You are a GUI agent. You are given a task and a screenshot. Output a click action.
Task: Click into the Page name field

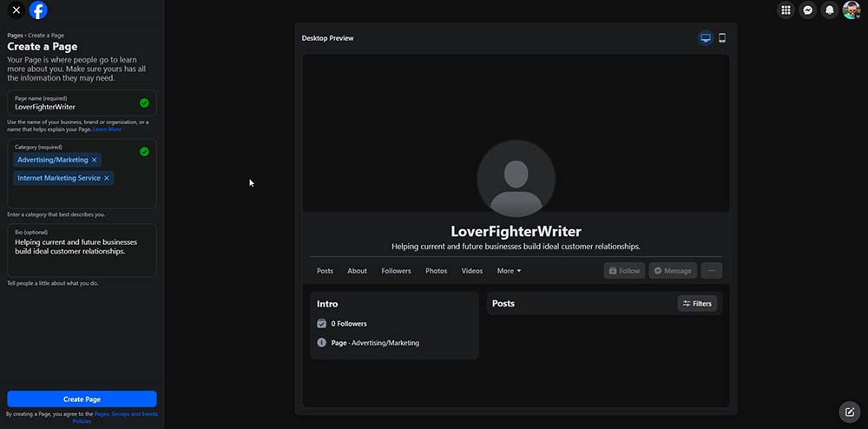74,107
